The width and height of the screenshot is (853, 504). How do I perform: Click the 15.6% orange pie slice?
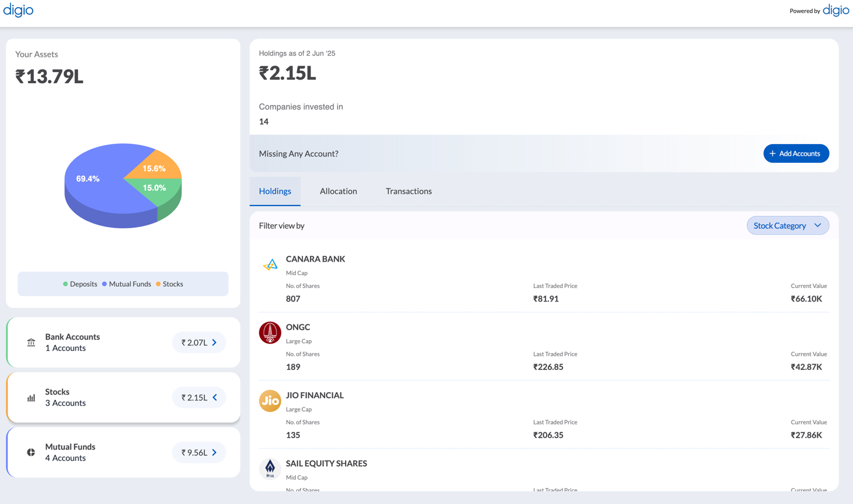[154, 168]
